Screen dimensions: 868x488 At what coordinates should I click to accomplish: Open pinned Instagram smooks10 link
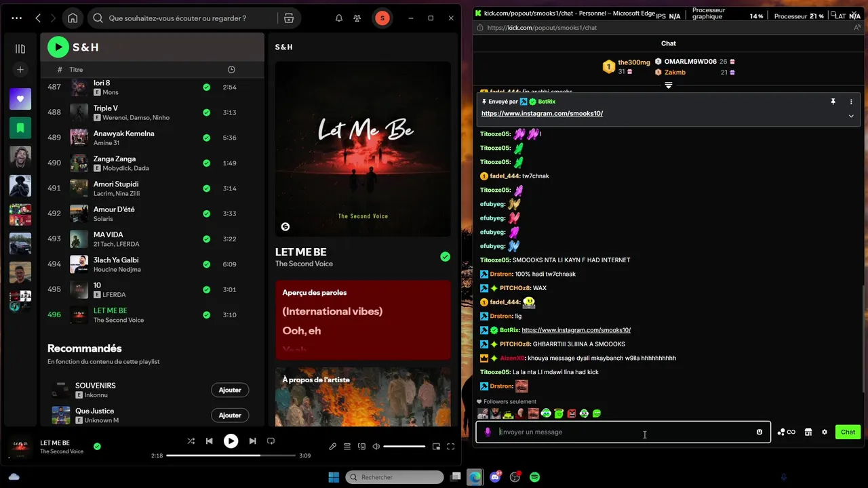pyautogui.click(x=542, y=113)
